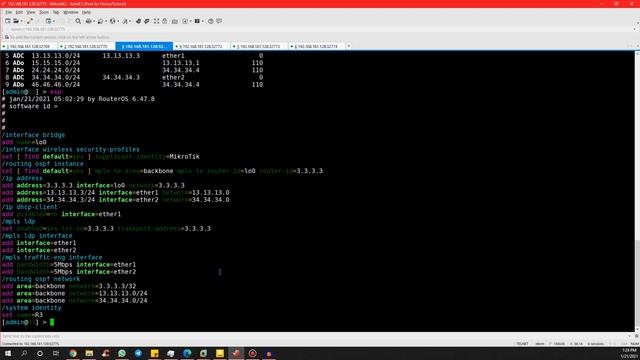Switch to the sixth session tab numbered 6
Viewport: 640px width, 360px height.
click(x=316, y=47)
